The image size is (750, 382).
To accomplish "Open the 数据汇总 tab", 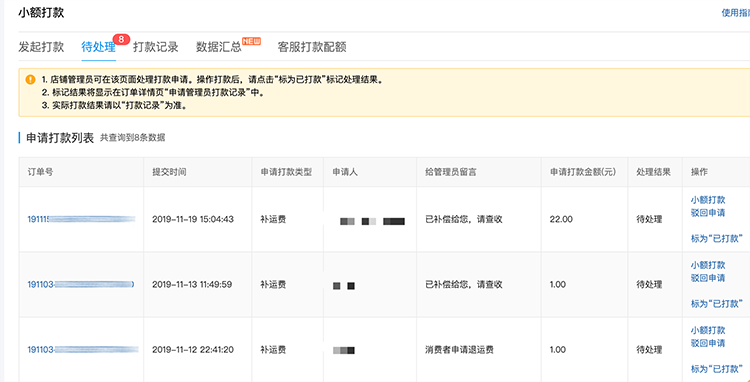I will pos(219,47).
